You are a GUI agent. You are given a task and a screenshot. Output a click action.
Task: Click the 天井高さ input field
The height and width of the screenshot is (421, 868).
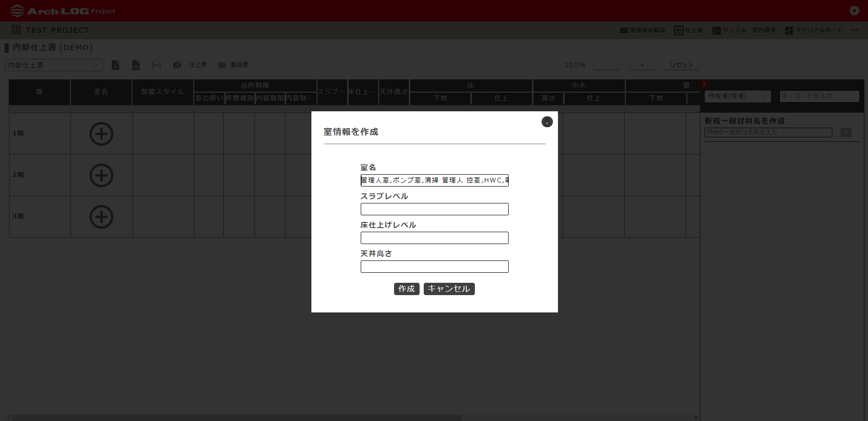click(x=435, y=266)
